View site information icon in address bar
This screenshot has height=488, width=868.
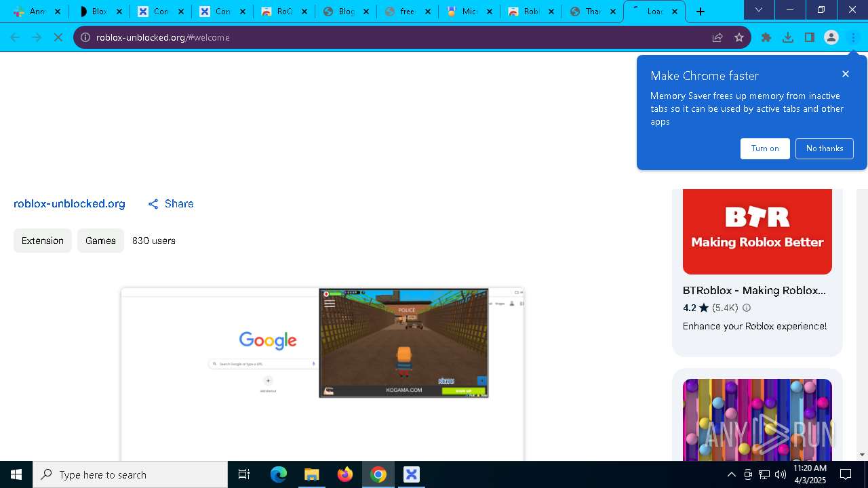[x=85, y=37]
